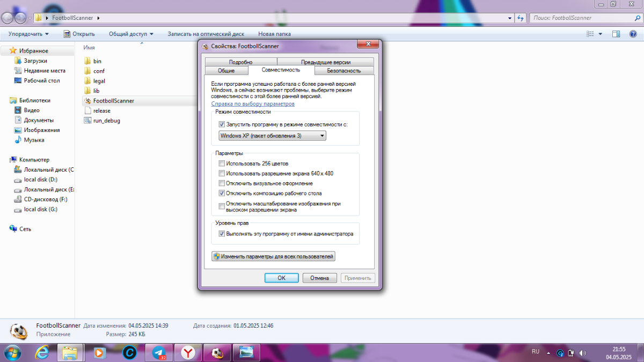
Task: Open Yandex Browser from the taskbar
Action: point(188,352)
